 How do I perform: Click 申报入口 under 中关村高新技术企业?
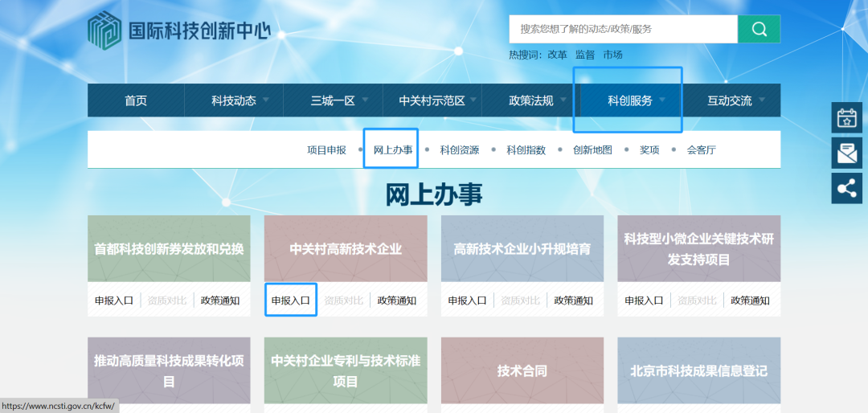[x=291, y=301]
